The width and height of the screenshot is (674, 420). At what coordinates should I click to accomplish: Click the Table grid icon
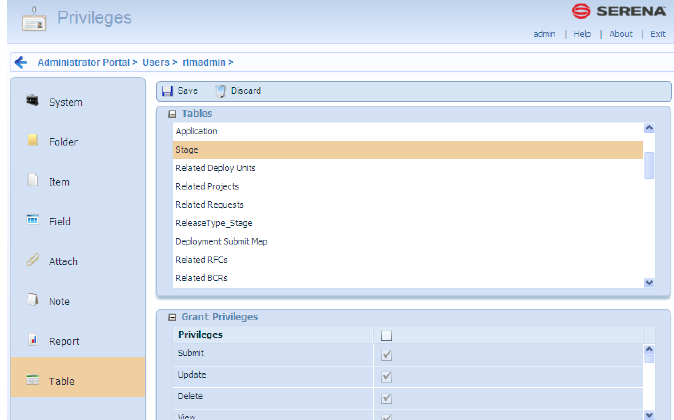(x=33, y=380)
